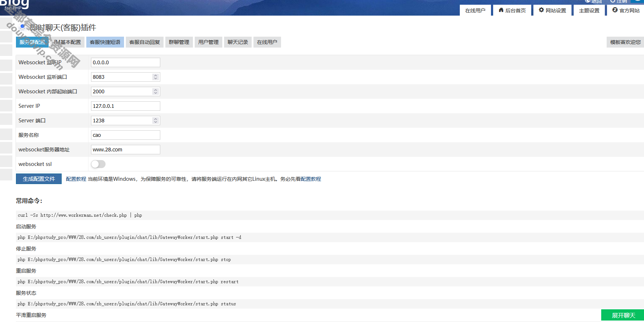Click the icon beside 官方网站
This screenshot has width=644, height=322.
pos(615,10)
